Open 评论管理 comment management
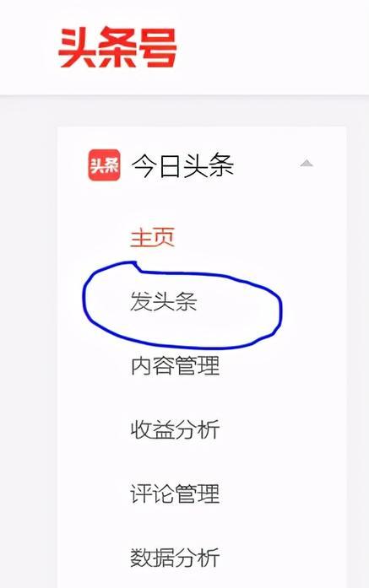Image resolution: width=369 pixels, height=588 pixels. [x=175, y=494]
